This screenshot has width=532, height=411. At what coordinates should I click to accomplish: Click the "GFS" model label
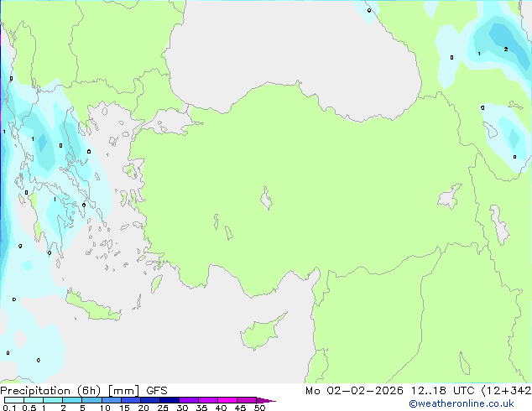[157, 391]
